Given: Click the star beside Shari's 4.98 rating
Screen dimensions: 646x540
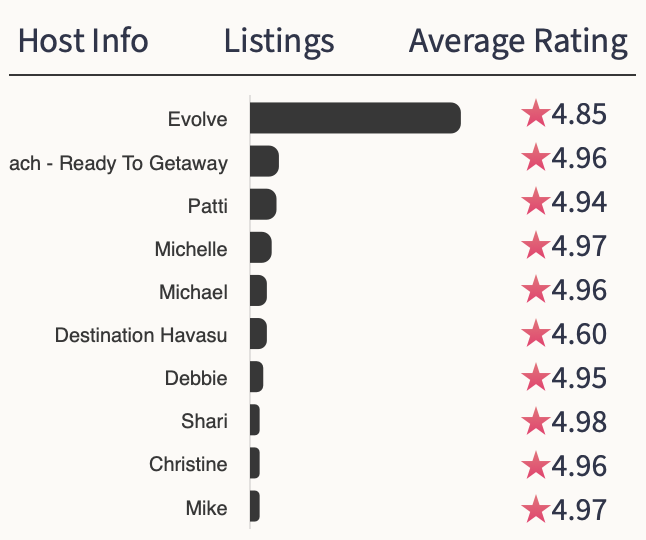Looking at the screenshot, I should (535, 421).
